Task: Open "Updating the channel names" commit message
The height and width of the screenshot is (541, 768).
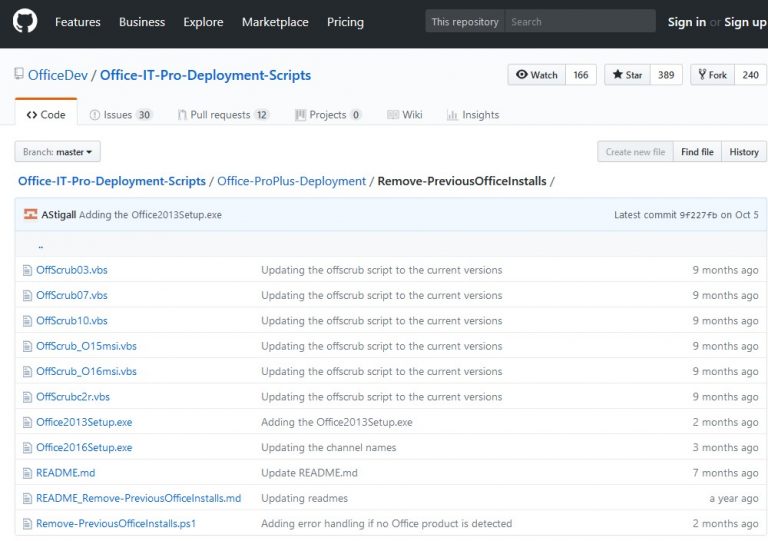Action: (x=329, y=447)
